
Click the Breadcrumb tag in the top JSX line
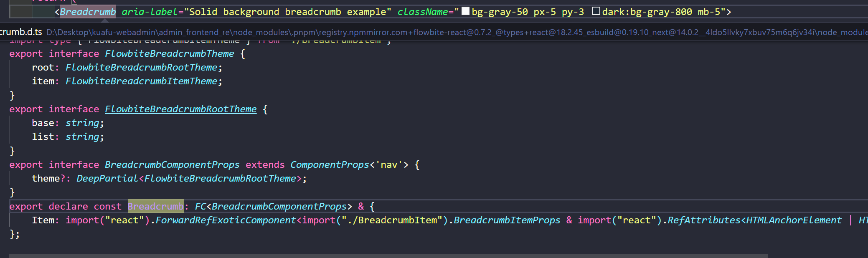pos(88,12)
